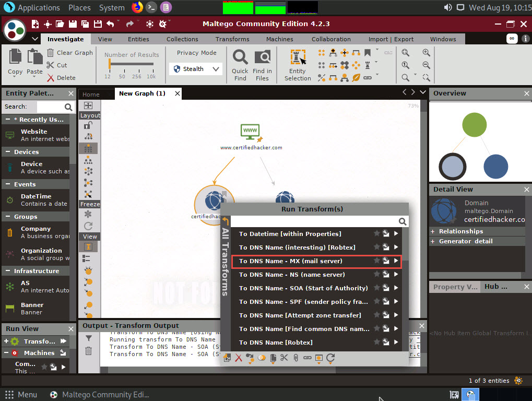Click the Number of Results slider handle
The width and height of the screenshot is (532, 401).
tap(110, 64)
